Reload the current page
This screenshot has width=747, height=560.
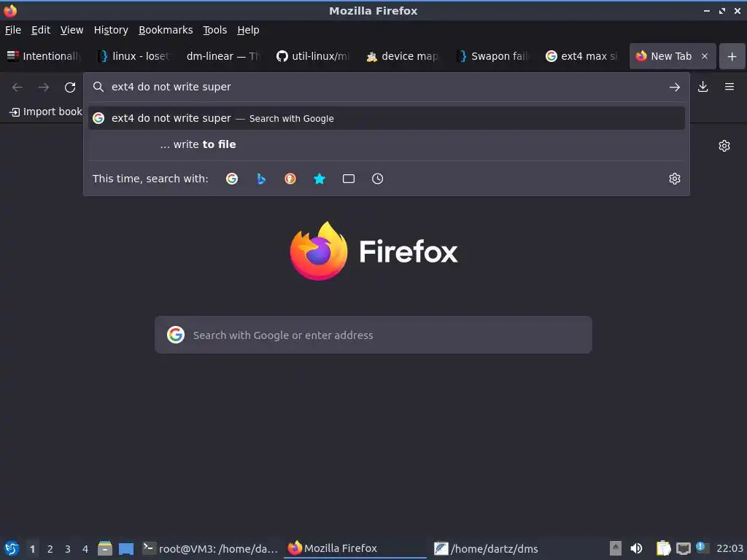click(70, 87)
